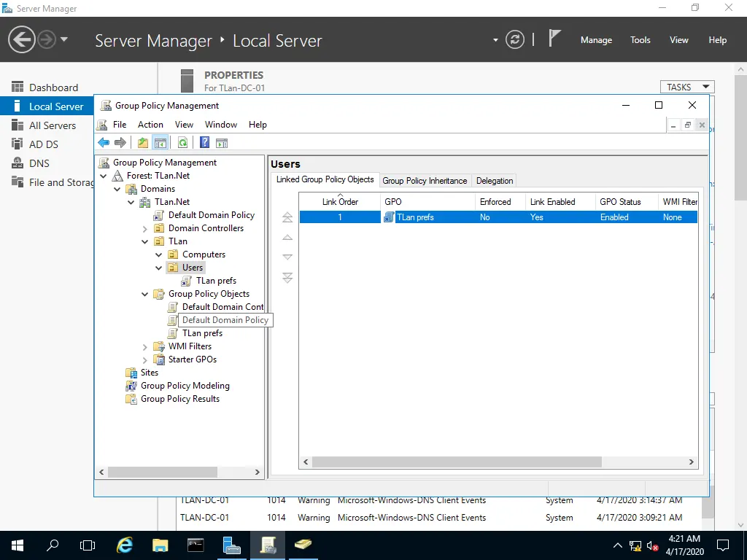This screenshot has width=747, height=560.
Task: Click the Up one level folder icon
Action: pos(142,142)
